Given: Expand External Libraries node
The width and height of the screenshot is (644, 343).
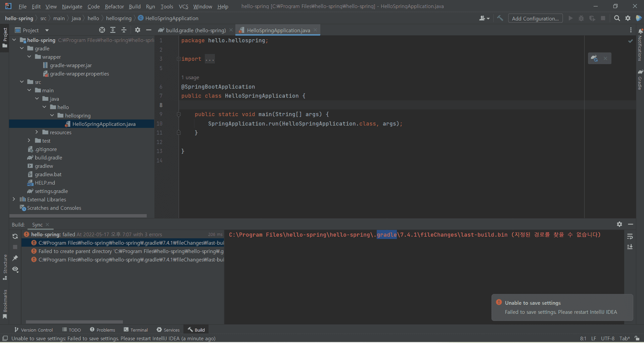Looking at the screenshot, I should [x=14, y=199].
